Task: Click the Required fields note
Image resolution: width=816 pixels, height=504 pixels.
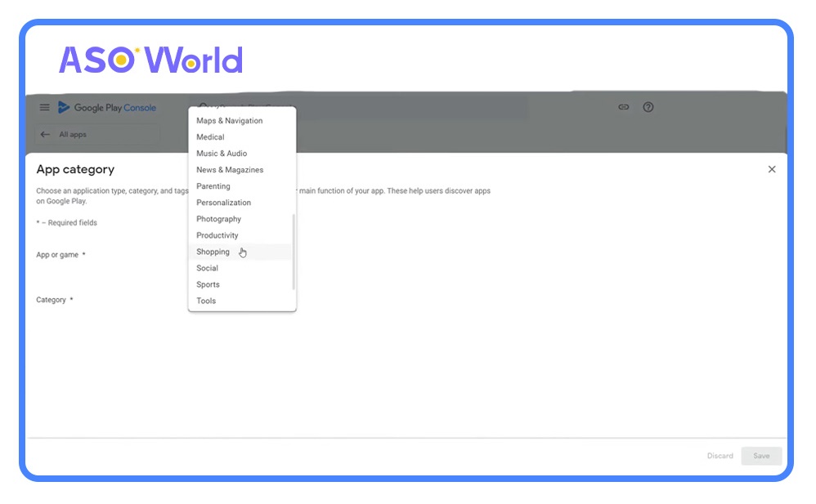Action: coord(66,223)
